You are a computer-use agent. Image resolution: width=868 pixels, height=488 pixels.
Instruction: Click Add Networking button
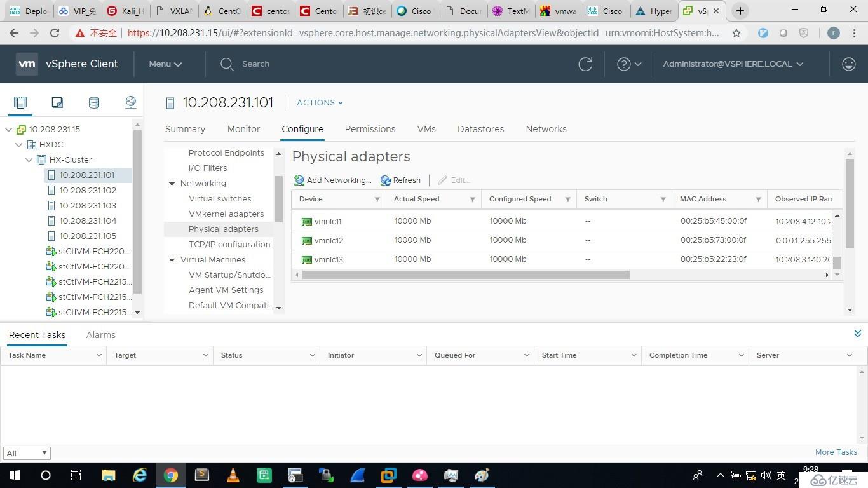pos(332,180)
